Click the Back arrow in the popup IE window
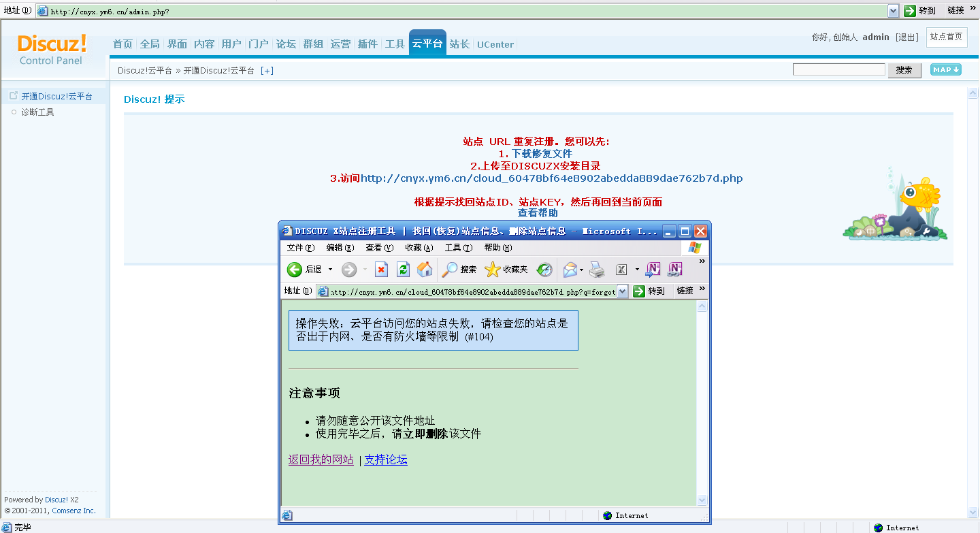This screenshot has height=533, width=980. click(x=295, y=270)
